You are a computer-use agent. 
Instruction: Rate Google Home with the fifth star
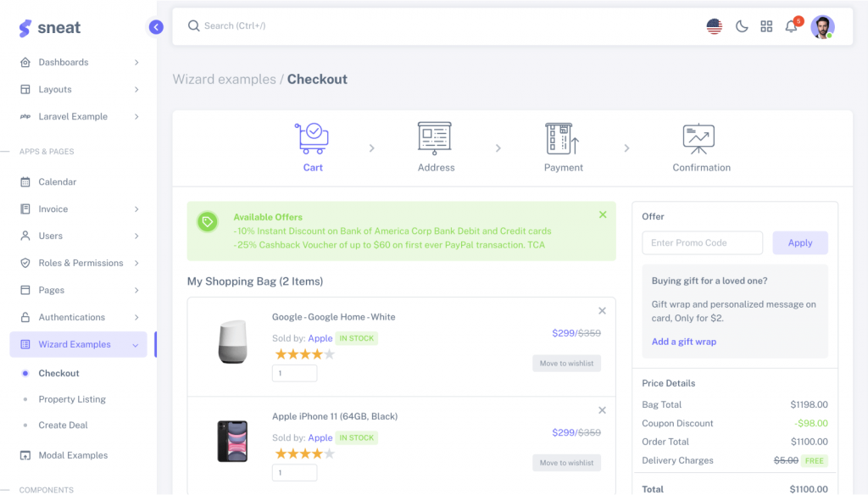[330, 354]
